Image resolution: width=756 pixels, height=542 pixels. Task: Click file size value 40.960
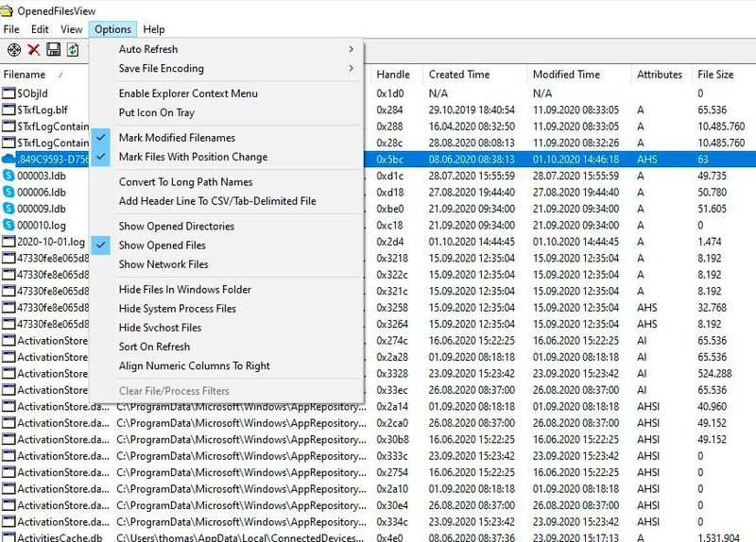[x=712, y=406]
